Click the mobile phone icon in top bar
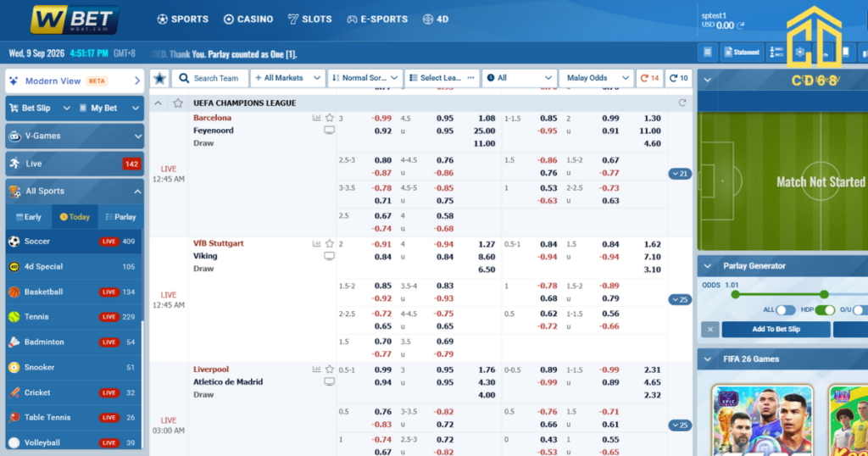 coord(846,52)
